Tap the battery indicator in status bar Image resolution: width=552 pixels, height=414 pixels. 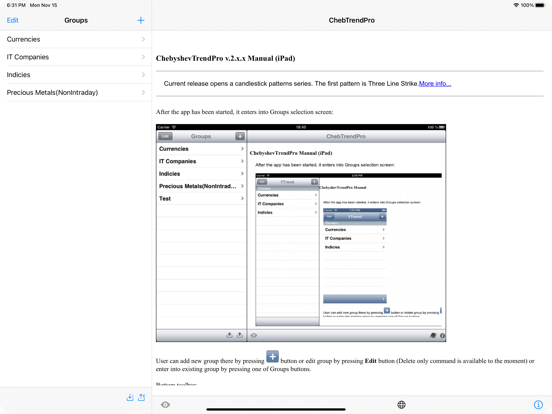540,5
